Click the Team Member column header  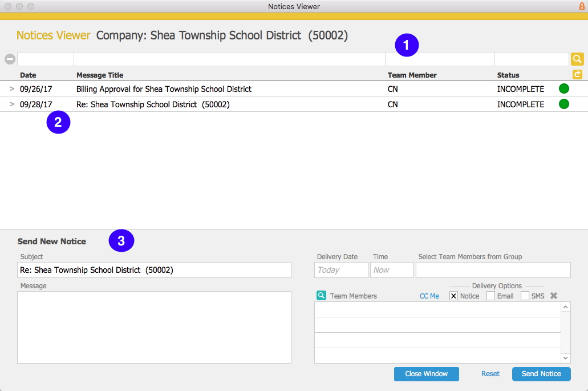[412, 75]
